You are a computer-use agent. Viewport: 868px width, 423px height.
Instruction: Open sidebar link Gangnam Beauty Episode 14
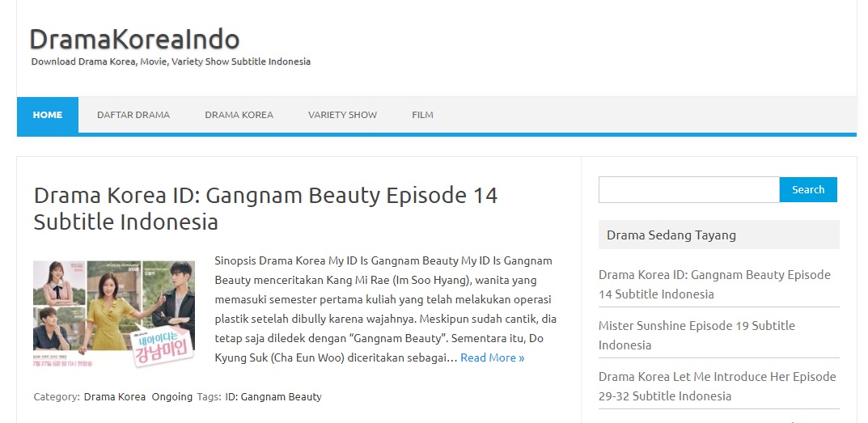click(714, 285)
